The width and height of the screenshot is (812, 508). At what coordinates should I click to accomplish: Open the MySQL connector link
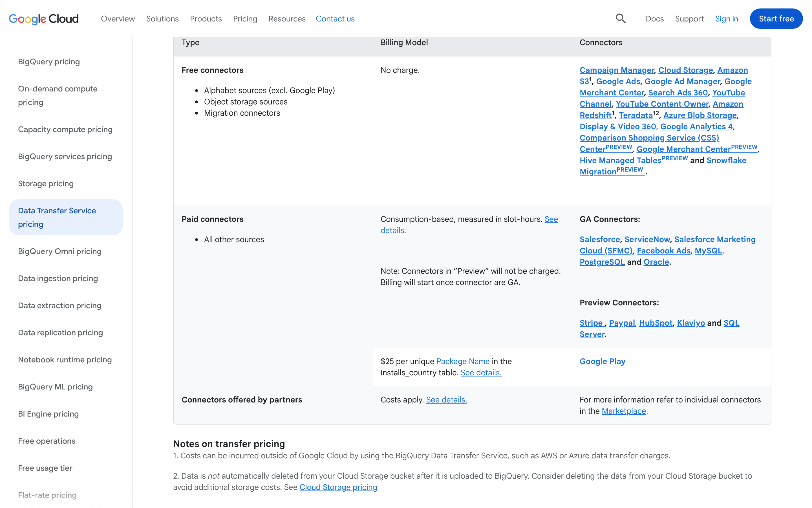click(708, 251)
